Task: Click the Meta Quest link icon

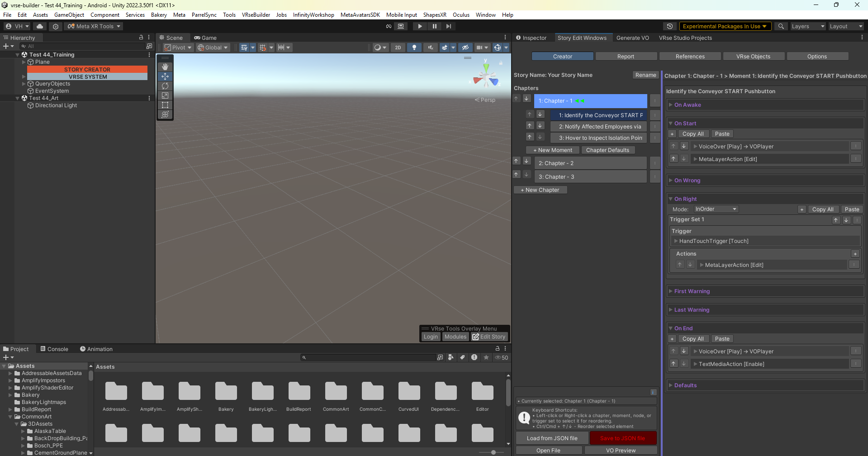Action: click(x=389, y=26)
